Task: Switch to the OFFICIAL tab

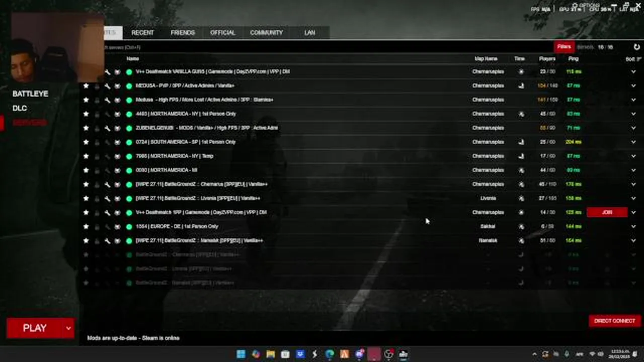Action: click(222, 33)
